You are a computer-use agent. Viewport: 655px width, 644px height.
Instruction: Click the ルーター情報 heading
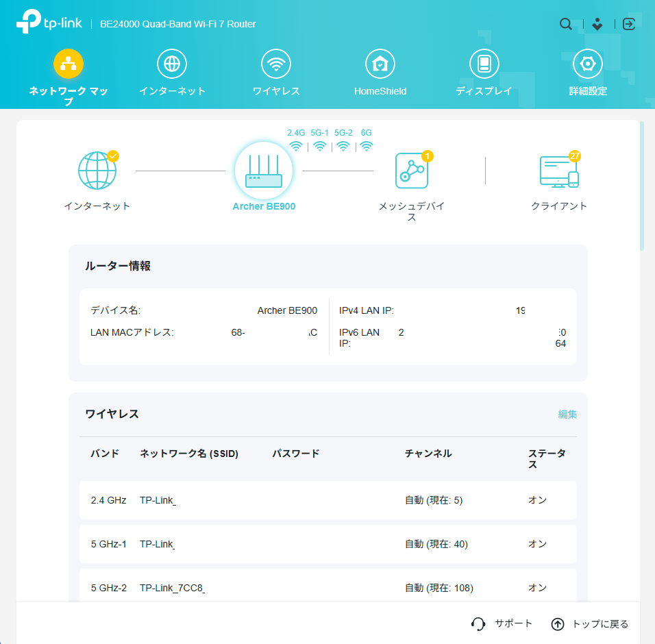118,266
